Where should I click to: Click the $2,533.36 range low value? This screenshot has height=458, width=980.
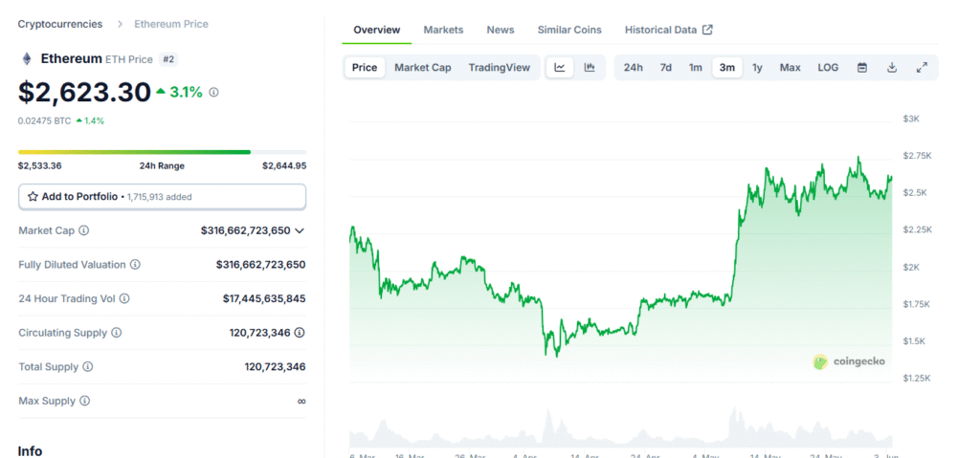pos(40,165)
